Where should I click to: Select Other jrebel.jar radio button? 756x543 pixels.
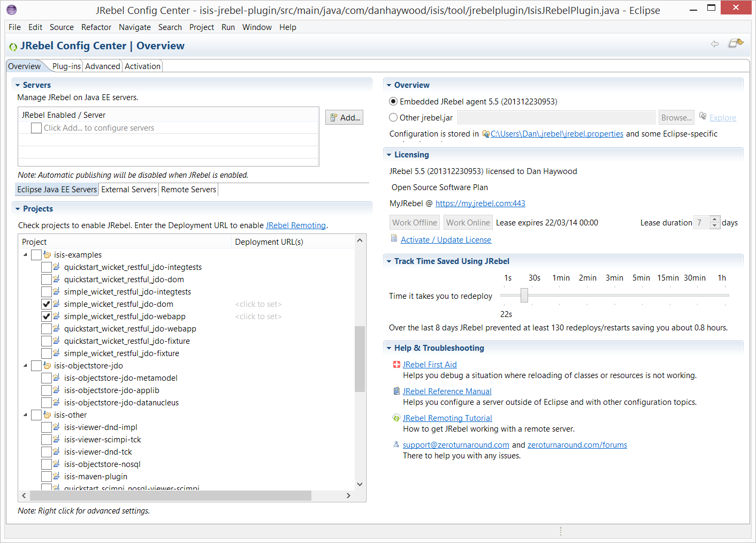pyautogui.click(x=393, y=117)
